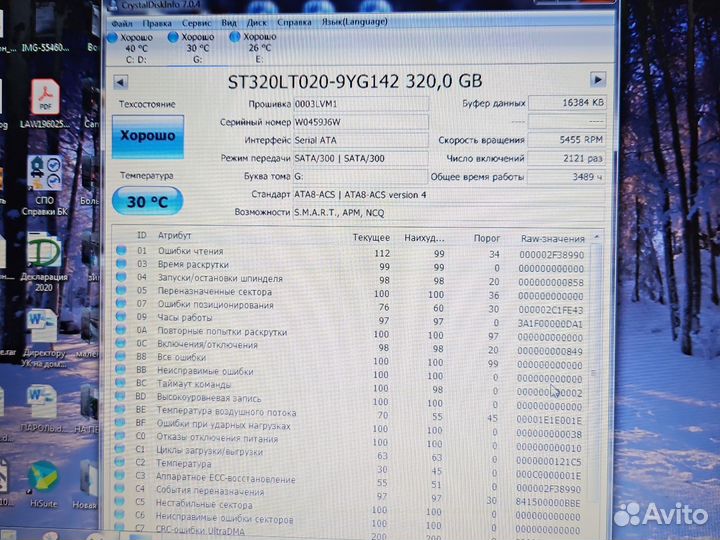Viewport: 720px width, 540px height.
Task: Open the Вид menu
Action: [229, 22]
